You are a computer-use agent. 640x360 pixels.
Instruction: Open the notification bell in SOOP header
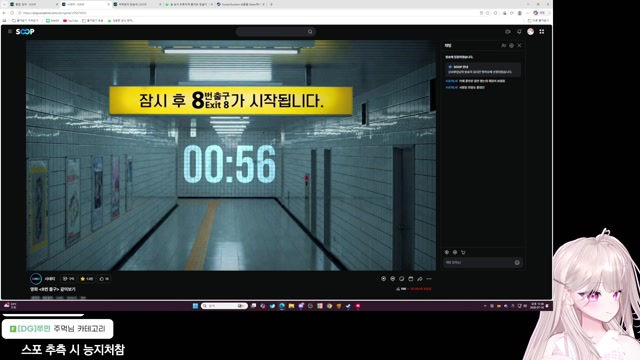519,31
